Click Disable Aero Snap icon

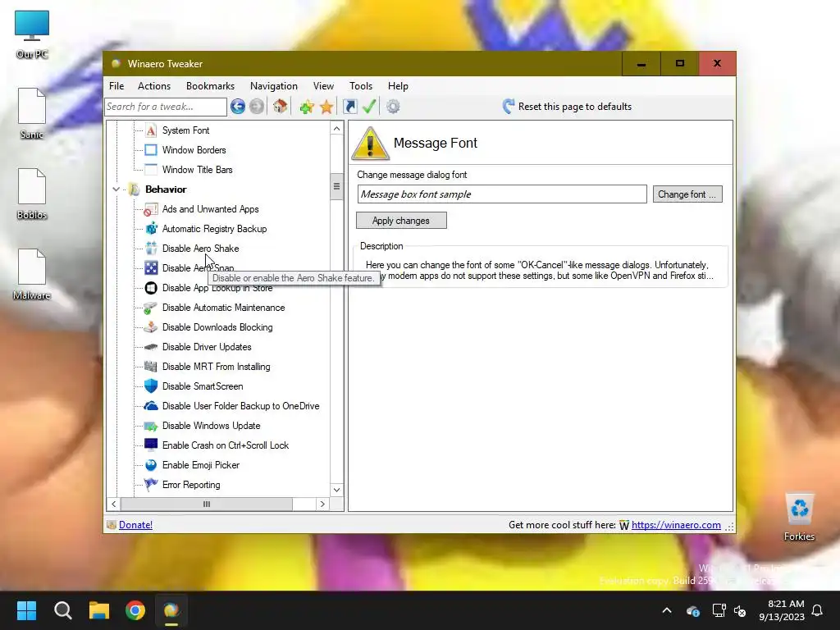point(151,268)
